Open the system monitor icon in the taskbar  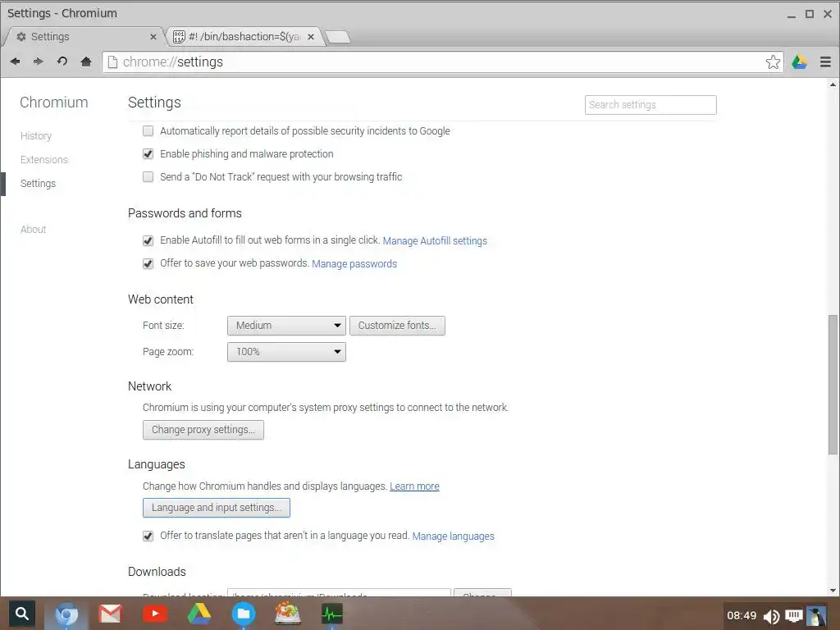click(331, 614)
